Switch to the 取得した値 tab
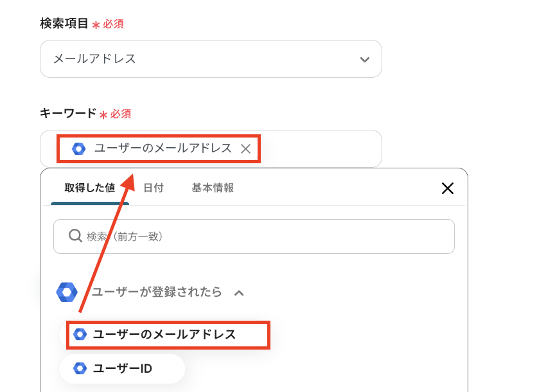 tap(90, 188)
